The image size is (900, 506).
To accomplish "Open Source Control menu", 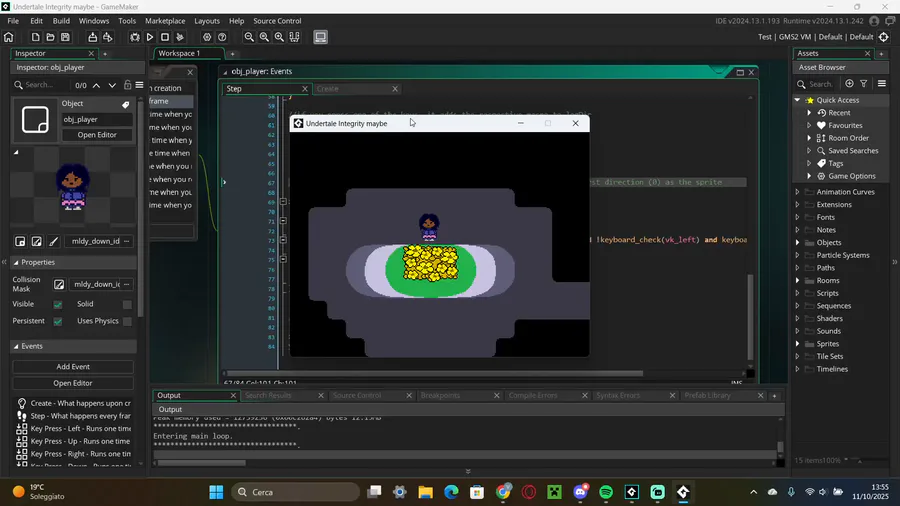I will coord(277,21).
